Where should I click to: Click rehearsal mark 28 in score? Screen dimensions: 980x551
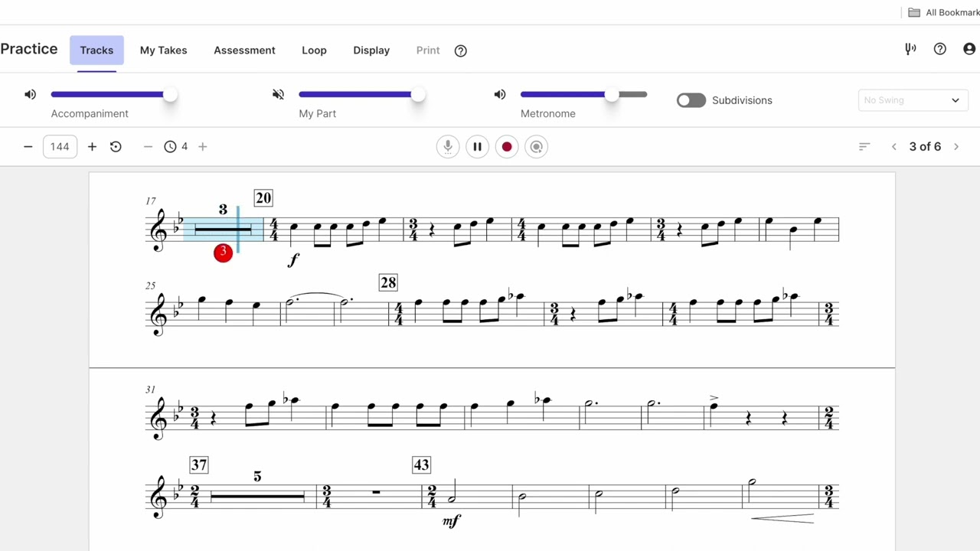tap(388, 283)
